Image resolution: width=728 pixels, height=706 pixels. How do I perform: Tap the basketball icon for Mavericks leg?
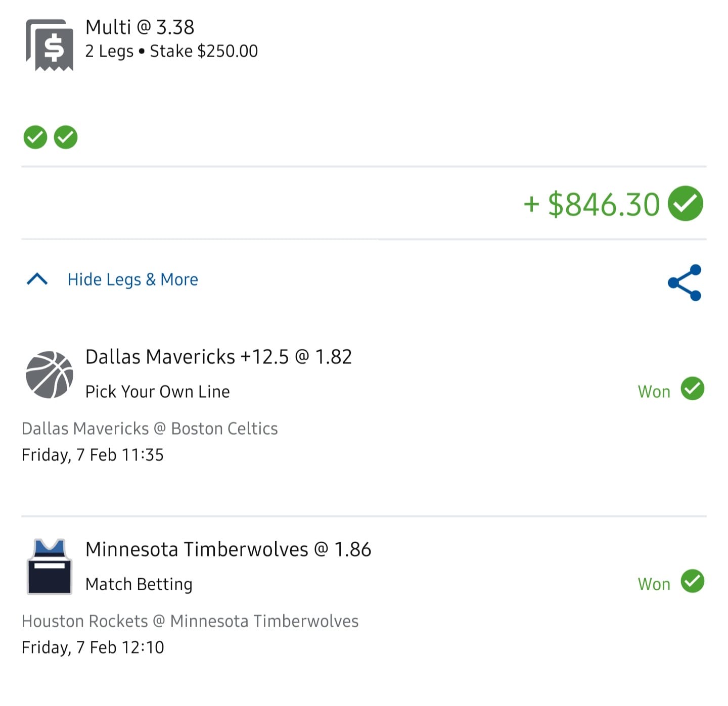[50, 374]
